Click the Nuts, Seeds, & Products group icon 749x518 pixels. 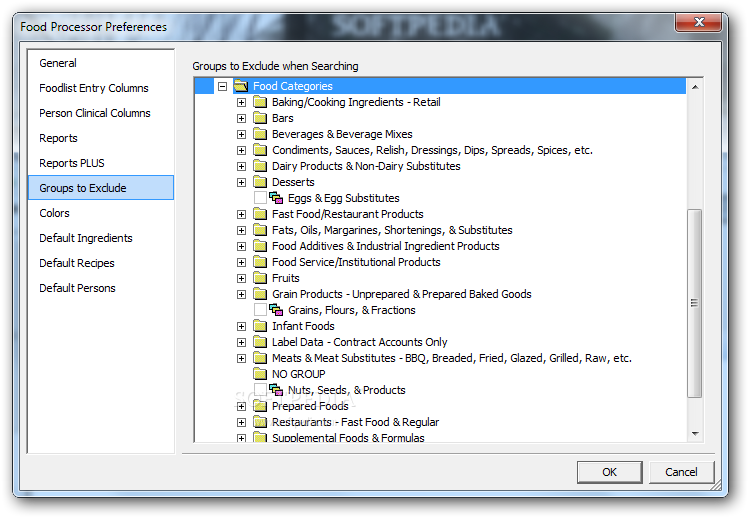(x=276, y=390)
